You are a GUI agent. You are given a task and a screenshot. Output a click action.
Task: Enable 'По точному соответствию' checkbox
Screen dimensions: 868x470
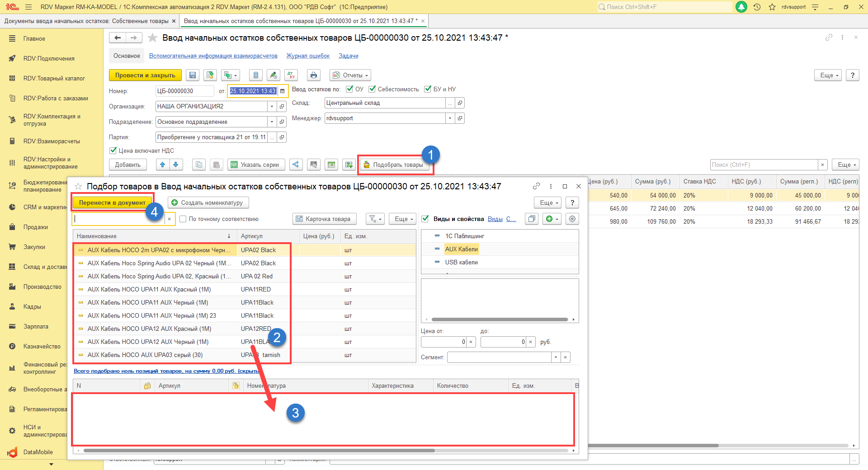(x=183, y=219)
